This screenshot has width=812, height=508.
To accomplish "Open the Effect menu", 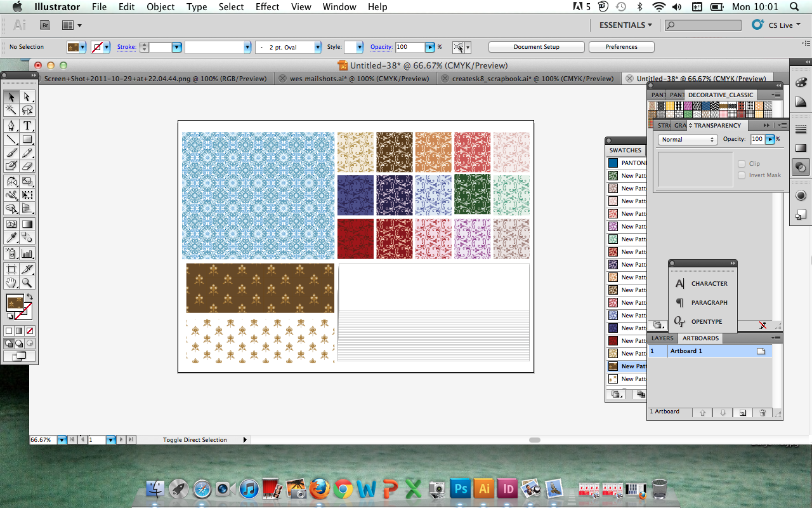I will [267, 7].
